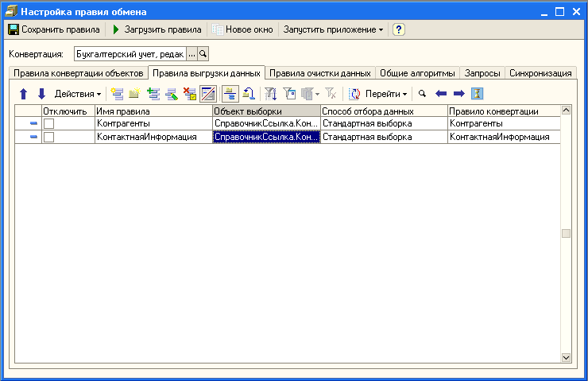588x381 pixels.
Task: Click Загрузить правила button
Action: (x=157, y=29)
